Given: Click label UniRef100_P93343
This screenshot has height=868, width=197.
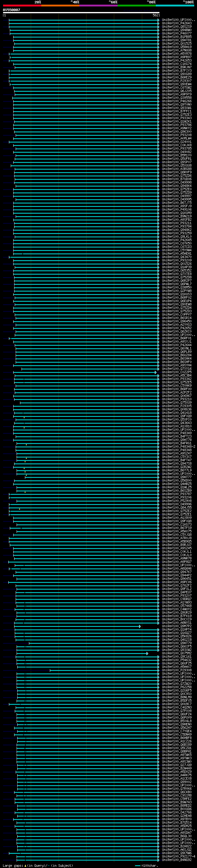Looking at the screenshot, I should tap(176, 118).
